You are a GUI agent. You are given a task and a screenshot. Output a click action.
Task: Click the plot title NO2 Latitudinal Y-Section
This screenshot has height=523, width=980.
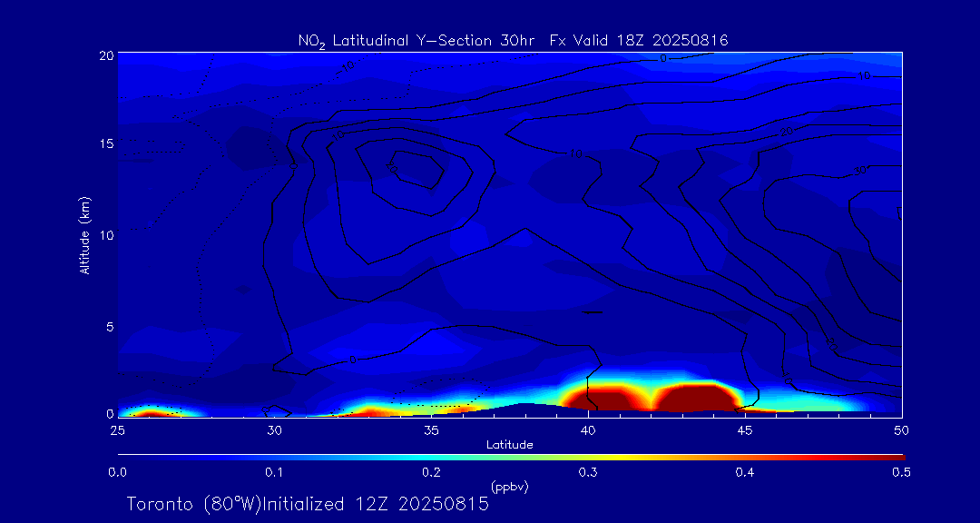(x=513, y=40)
